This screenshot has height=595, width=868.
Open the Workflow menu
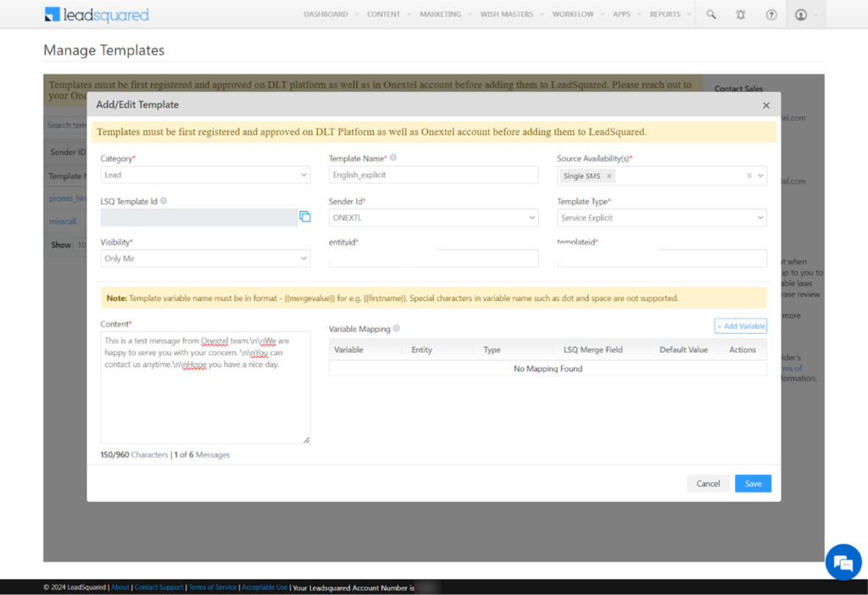(x=573, y=14)
